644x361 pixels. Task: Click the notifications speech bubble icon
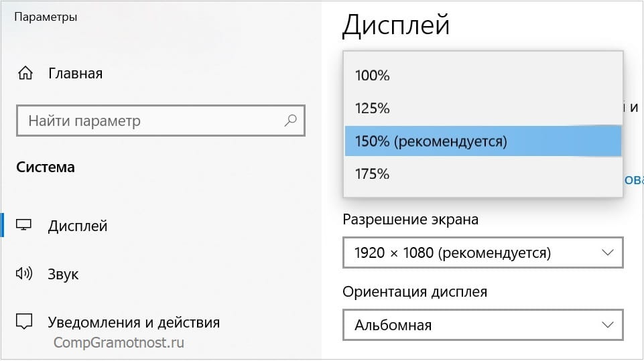[25, 322]
